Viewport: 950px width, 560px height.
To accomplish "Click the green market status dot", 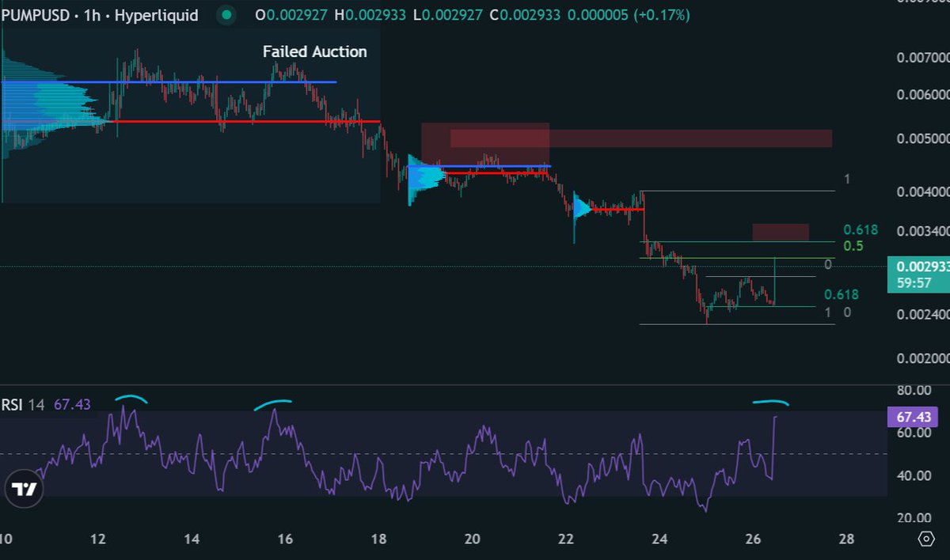I will click(x=228, y=15).
